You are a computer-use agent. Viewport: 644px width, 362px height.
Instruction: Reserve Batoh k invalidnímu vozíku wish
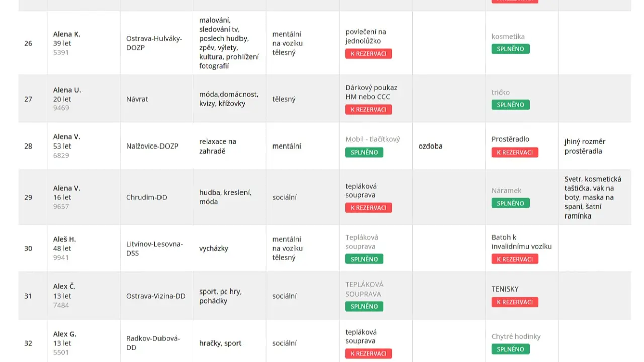pyautogui.click(x=515, y=259)
